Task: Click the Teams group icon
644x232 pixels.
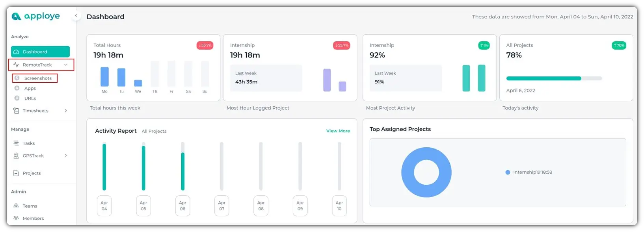Action: (16, 206)
